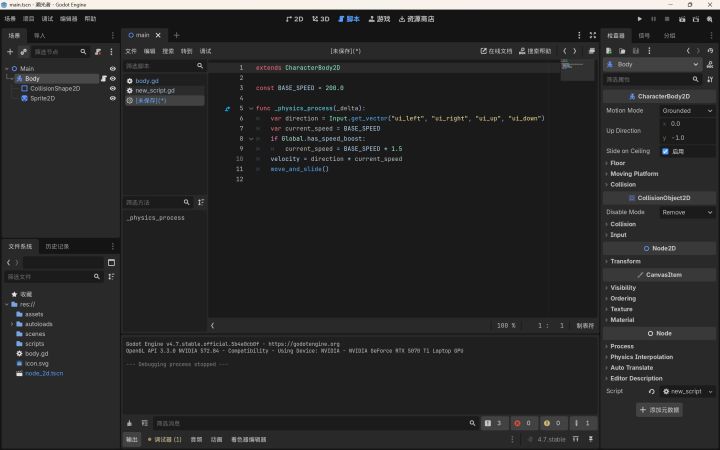Click the pause running project icon
This screenshot has width=720, height=450.
tap(653, 19)
